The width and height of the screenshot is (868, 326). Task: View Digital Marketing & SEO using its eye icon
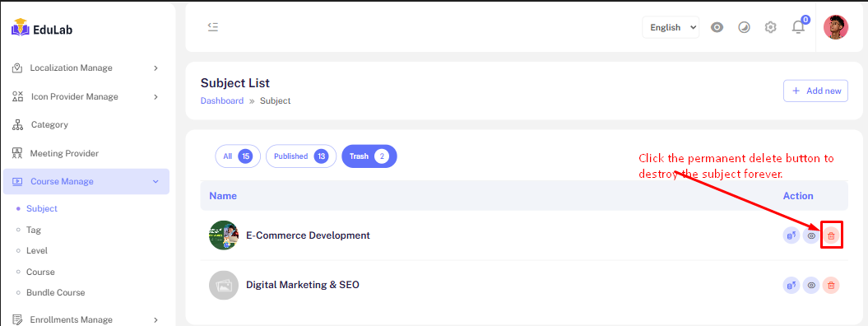(x=811, y=286)
